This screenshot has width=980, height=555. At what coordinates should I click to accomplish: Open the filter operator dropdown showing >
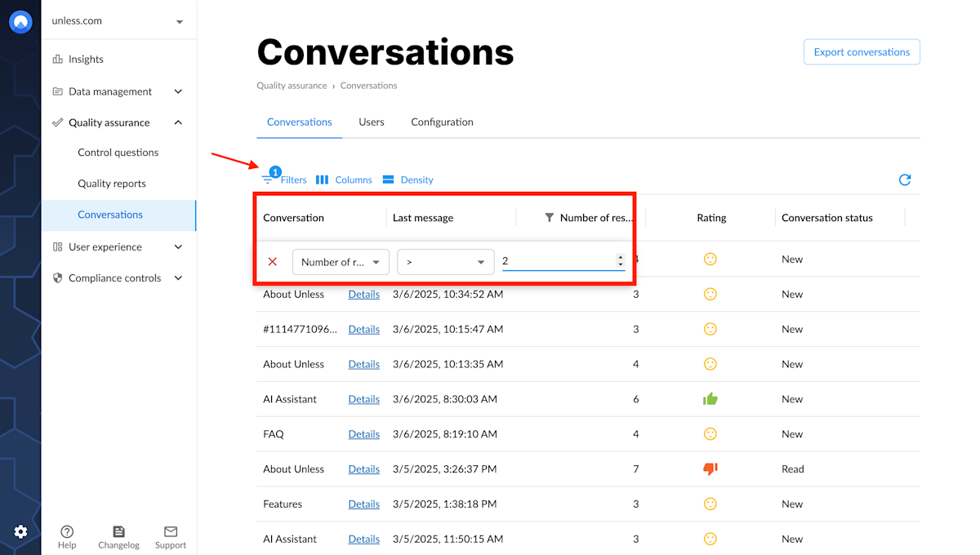pyautogui.click(x=445, y=261)
